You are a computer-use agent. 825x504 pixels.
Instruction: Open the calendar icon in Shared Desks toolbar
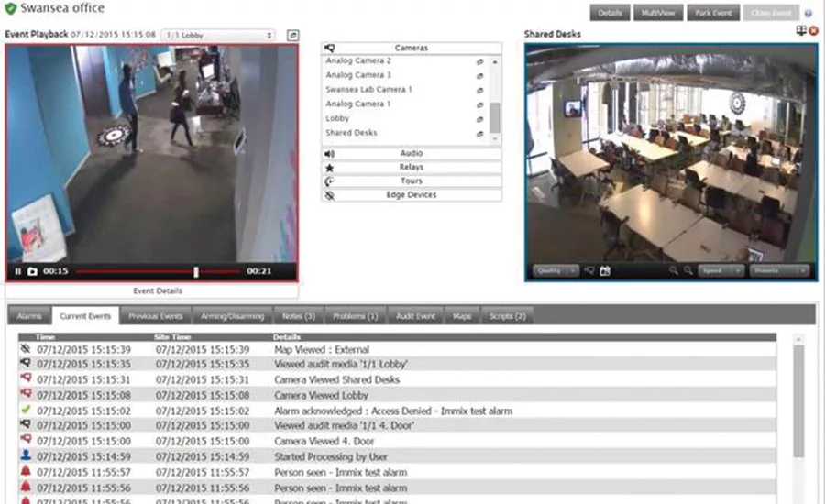(605, 270)
